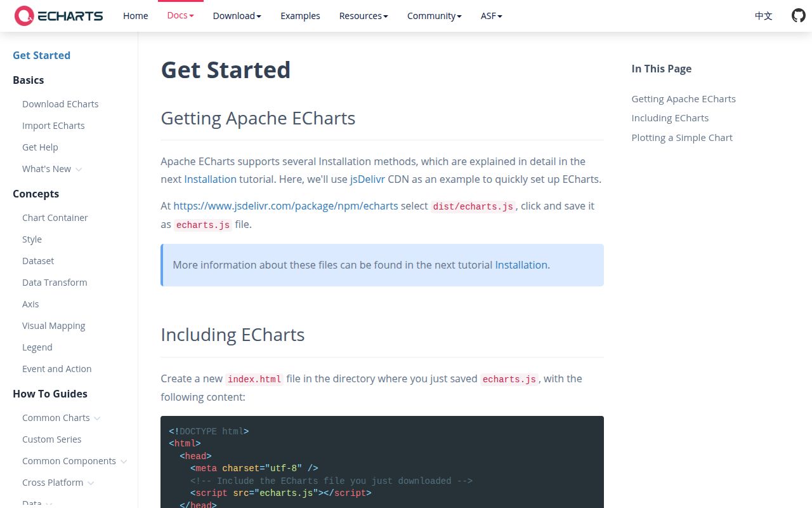Open Style sidebar page
The image size is (812, 508).
(32, 239)
